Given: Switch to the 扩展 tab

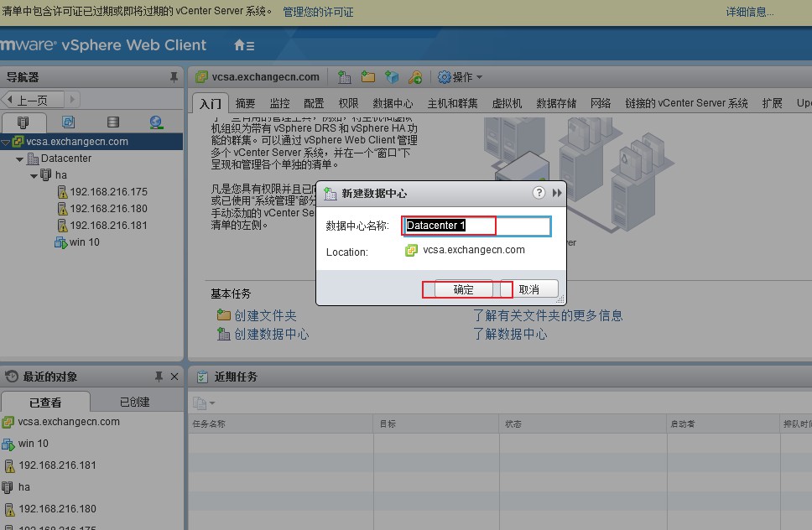Looking at the screenshot, I should (x=772, y=103).
